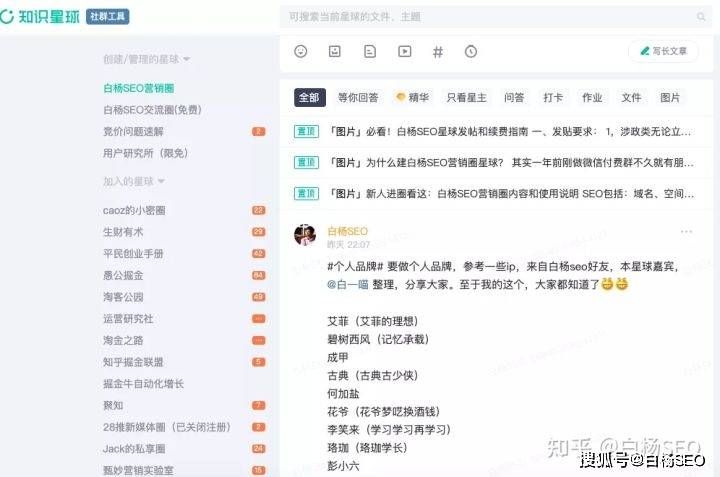
Task: Open 掘金牛自动化增长 planet
Action: coord(143,384)
